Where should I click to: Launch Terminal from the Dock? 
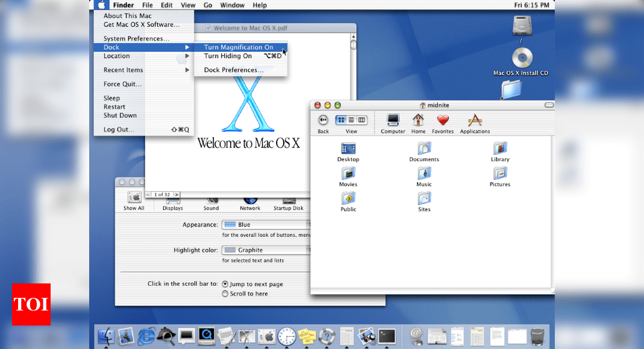click(x=387, y=336)
